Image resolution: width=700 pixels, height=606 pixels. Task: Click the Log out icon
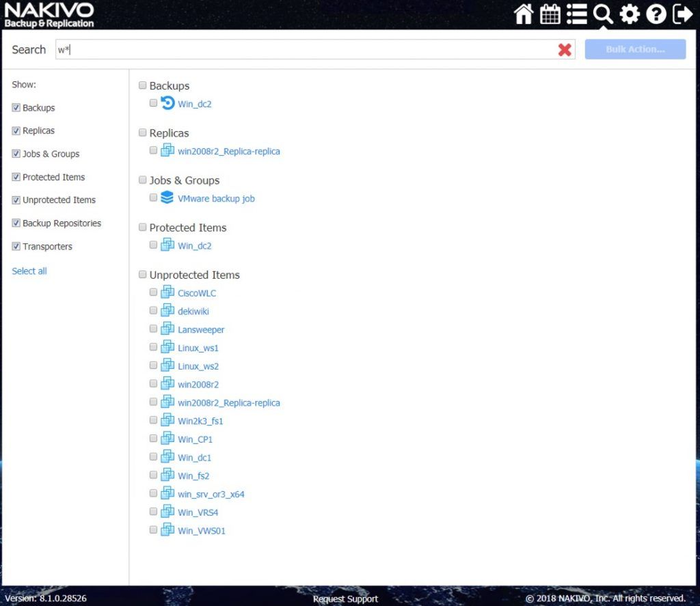click(682, 14)
